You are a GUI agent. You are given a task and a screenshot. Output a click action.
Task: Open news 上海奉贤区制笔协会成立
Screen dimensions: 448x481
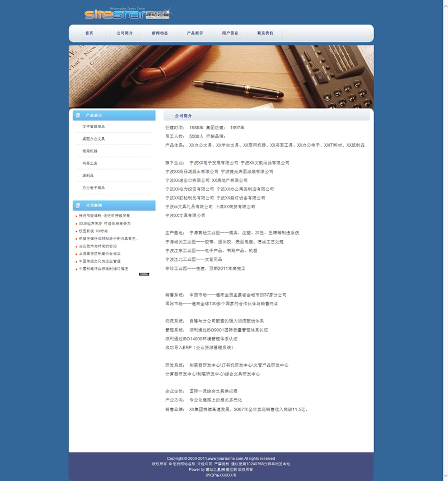(100, 254)
